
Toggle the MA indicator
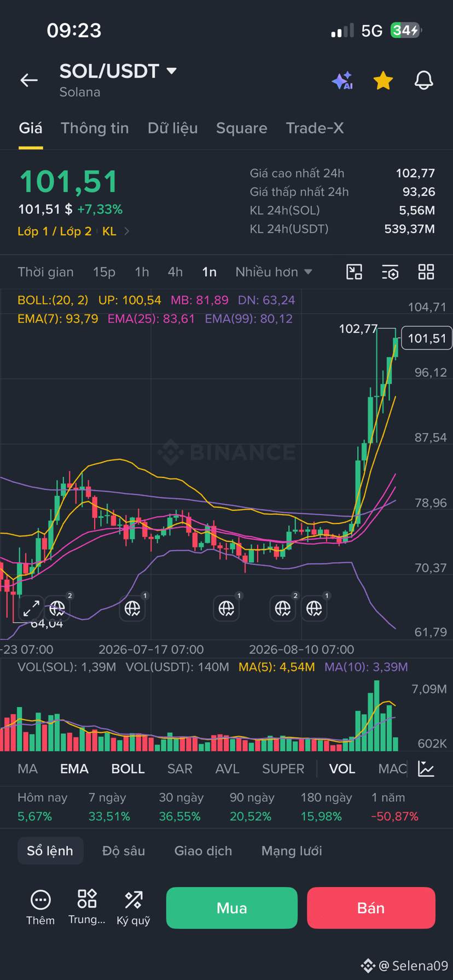click(x=28, y=769)
